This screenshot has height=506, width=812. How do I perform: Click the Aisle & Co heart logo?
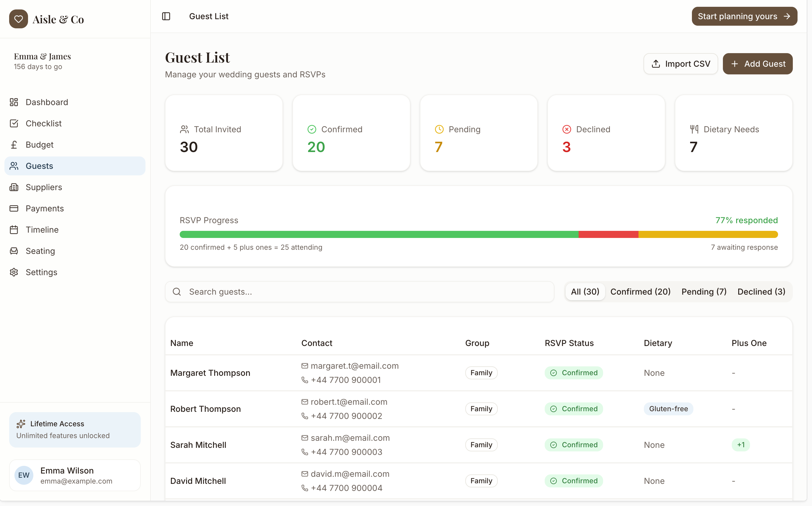pyautogui.click(x=18, y=19)
